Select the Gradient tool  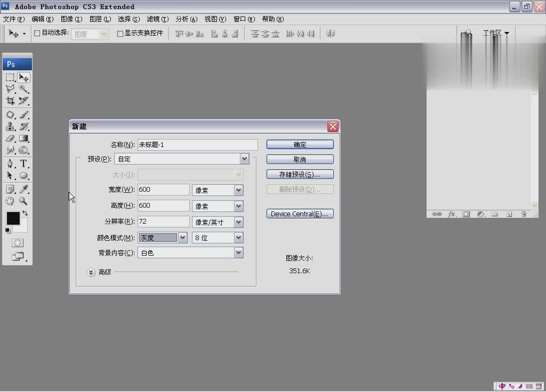pos(23,138)
